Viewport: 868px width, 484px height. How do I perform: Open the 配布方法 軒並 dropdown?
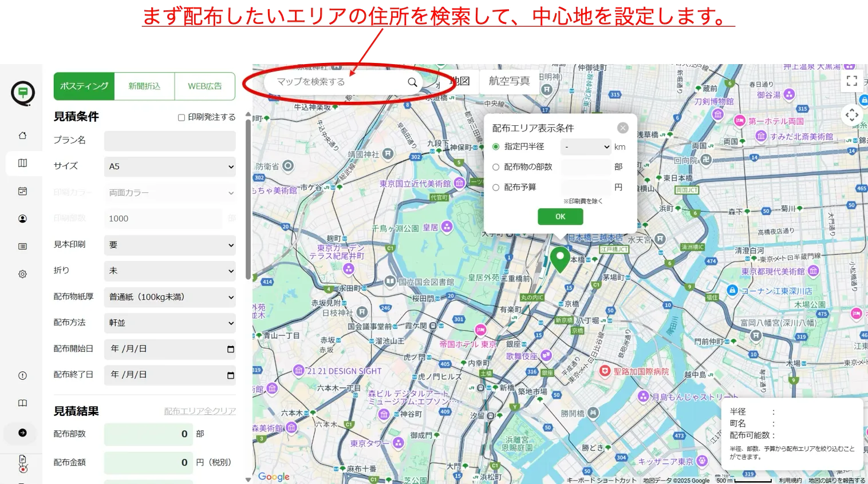[x=170, y=323]
